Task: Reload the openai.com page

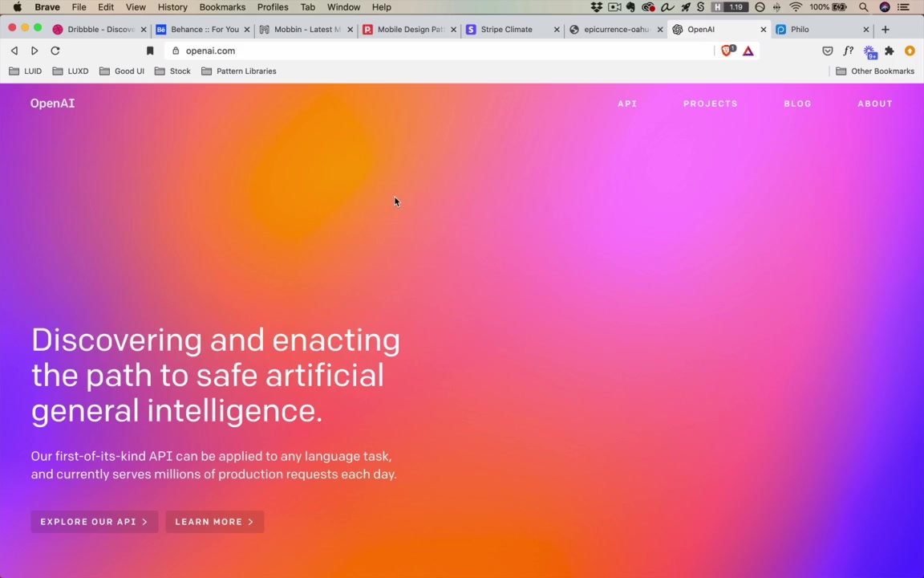Action: [55, 51]
